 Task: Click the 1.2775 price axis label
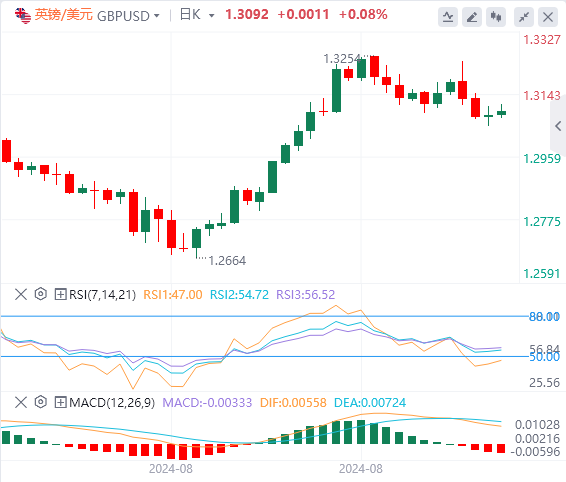(x=542, y=222)
